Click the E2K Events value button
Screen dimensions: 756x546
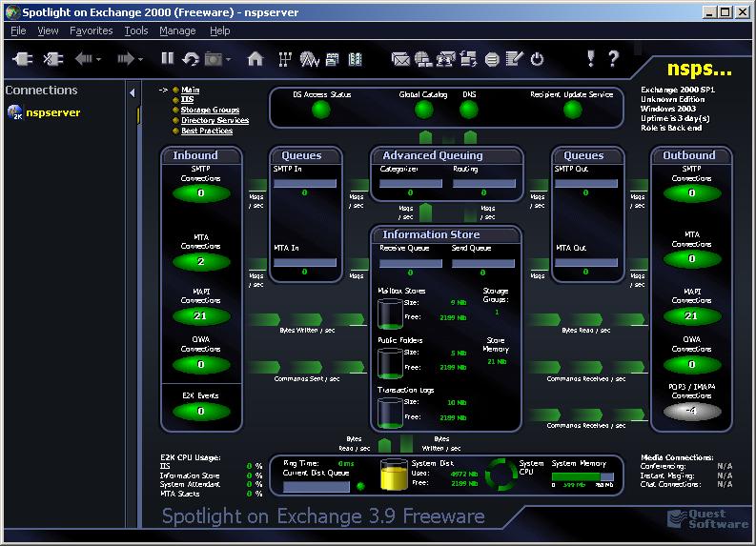tap(201, 411)
